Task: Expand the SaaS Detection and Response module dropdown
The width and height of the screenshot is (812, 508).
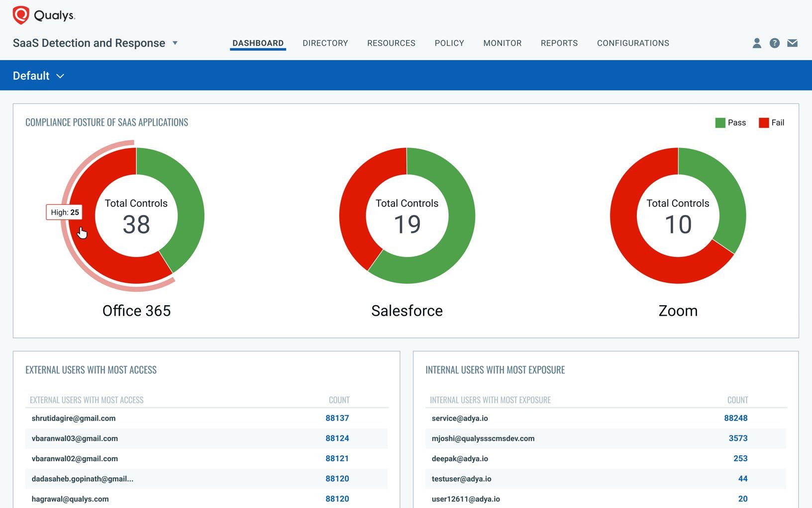Action: [175, 43]
